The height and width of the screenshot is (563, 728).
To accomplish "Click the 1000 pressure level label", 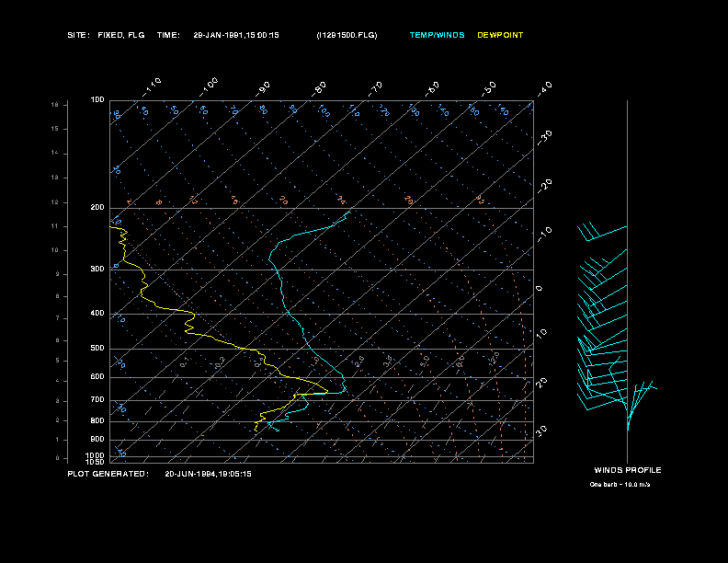I will (x=96, y=455).
